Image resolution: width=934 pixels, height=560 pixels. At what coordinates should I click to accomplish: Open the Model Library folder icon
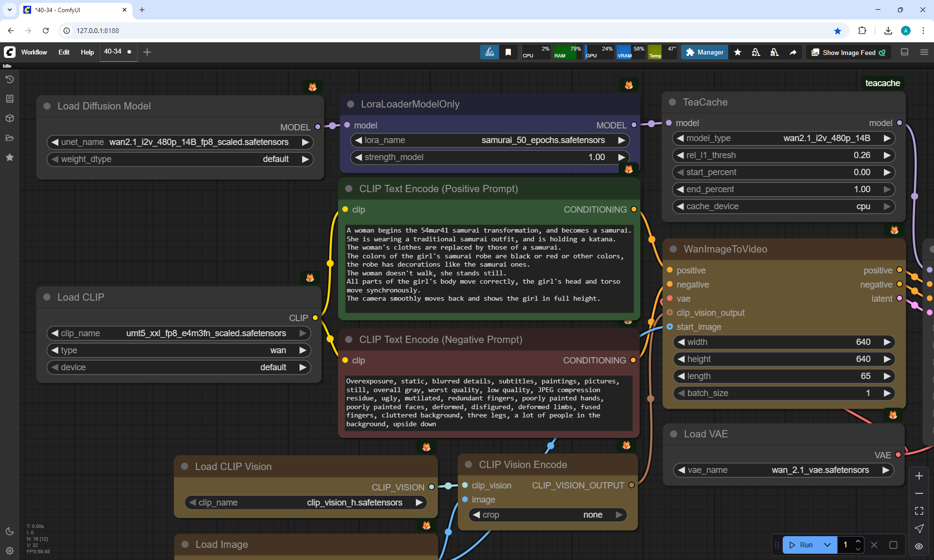[x=10, y=138]
